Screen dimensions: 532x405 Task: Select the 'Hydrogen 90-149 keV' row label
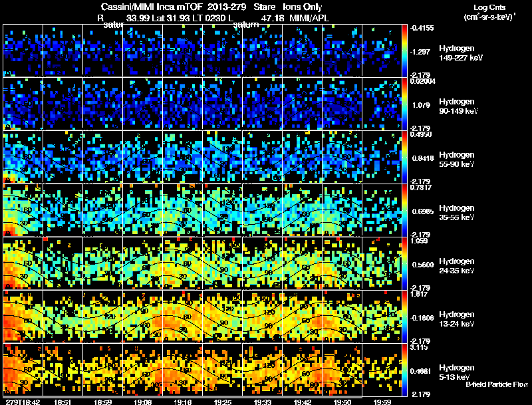click(458, 106)
